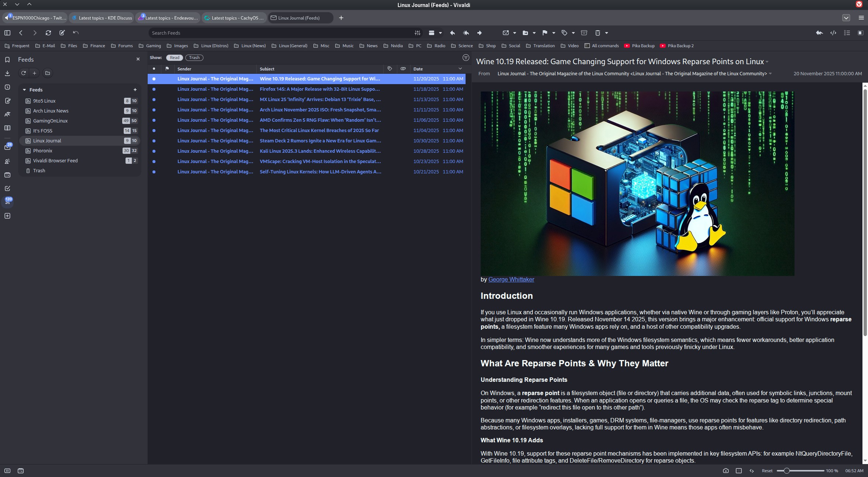Open the Bookmarks panel icon
The height and width of the screenshot is (477, 868).
(7, 59)
